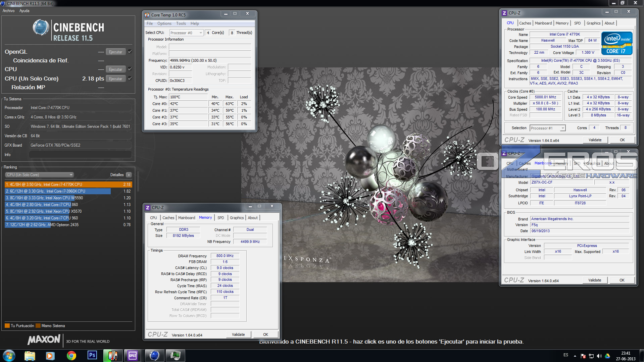Switch to Core Temp via taskbar thermometer icon

pos(113,356)
